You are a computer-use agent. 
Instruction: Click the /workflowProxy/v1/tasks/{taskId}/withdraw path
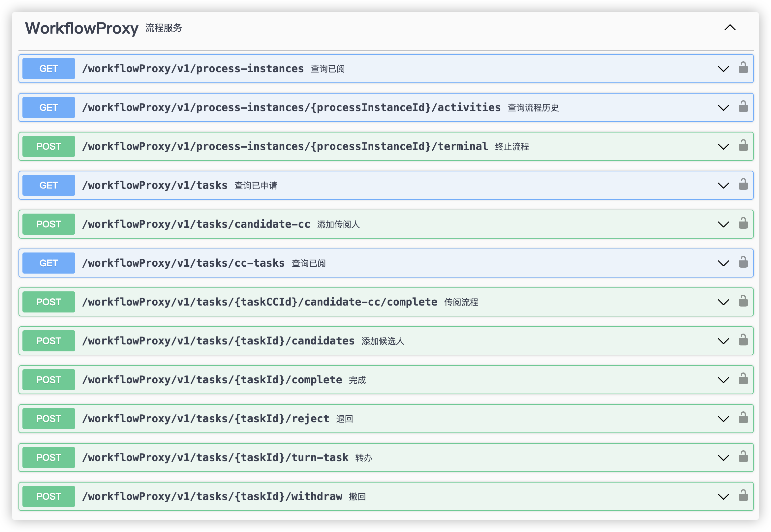[212, 496]
